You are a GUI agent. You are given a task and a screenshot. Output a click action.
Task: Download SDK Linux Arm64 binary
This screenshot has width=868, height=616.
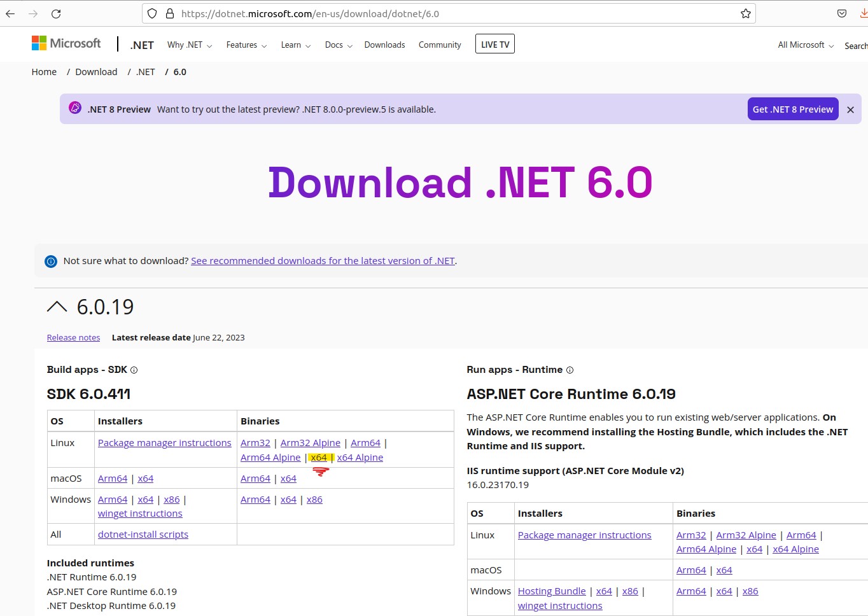click(365, 443)
